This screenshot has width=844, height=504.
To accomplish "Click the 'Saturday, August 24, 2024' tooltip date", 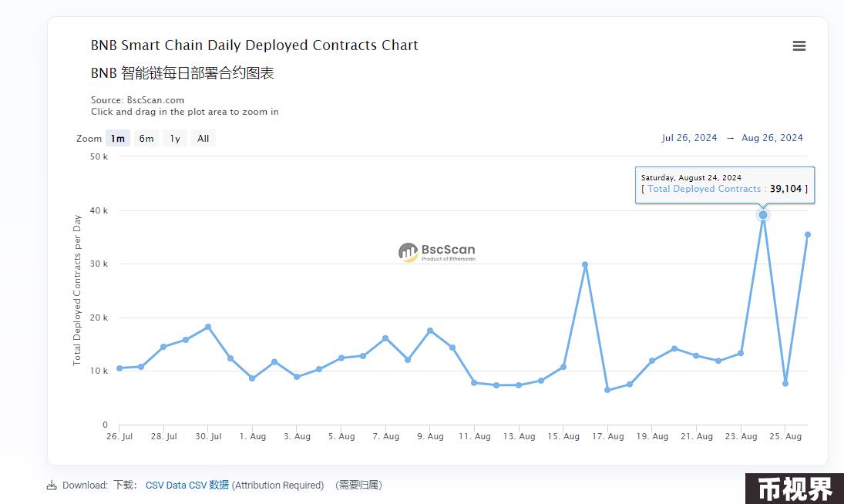I will (691, 177).
